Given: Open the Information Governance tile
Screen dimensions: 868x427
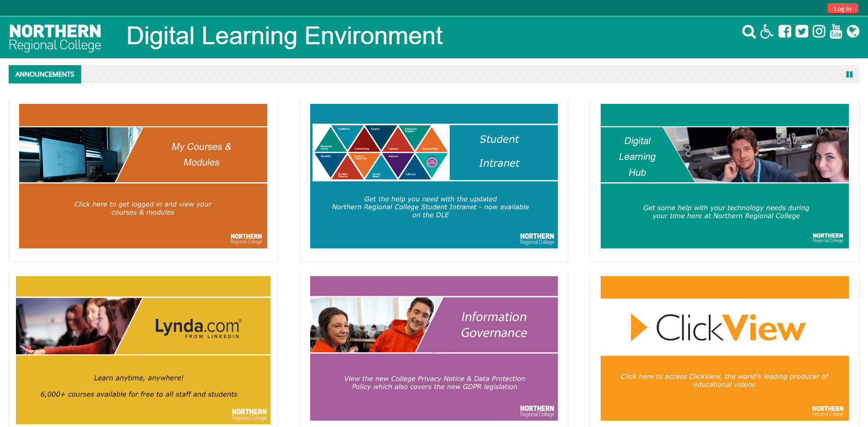Looking at the screenshot, I should (434, 348).
